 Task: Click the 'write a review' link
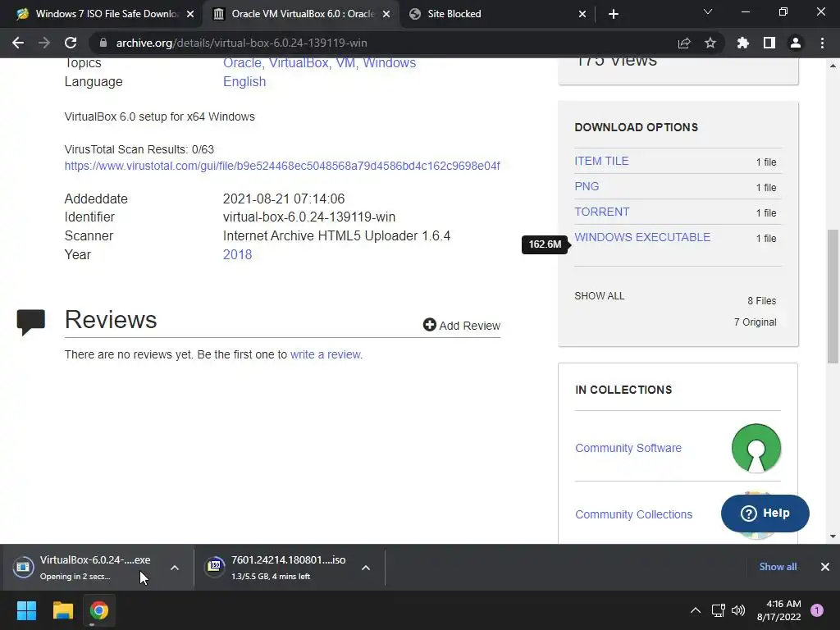pos(325,354)
